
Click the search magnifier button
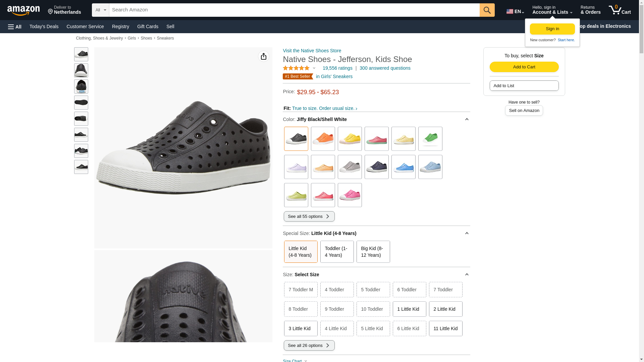pos(487,10)
